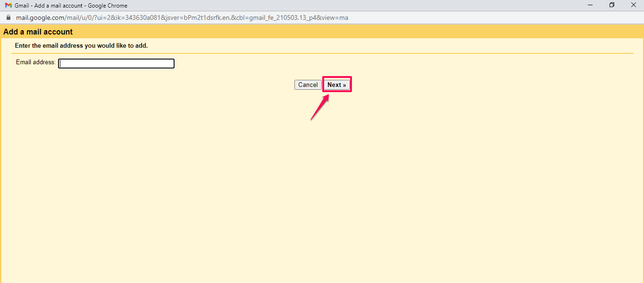Click the Email address label
Viewport: 644px width, 283px height.
35,62
